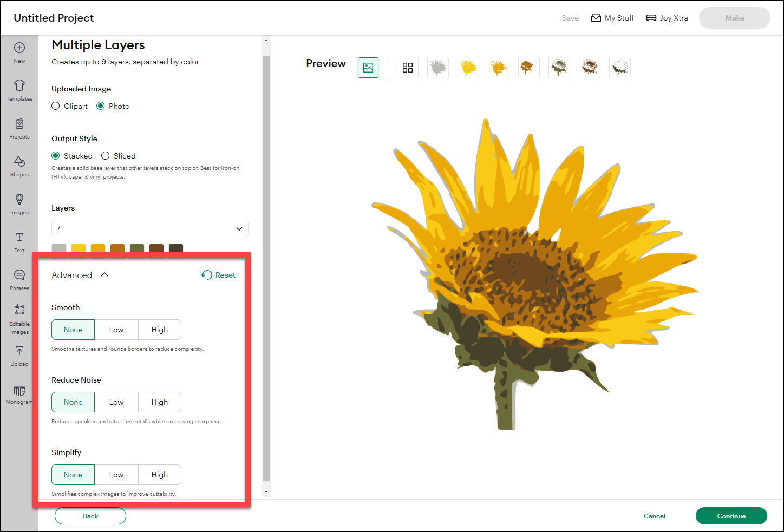Viewport: 784px width, 532px height.
Task: Open the Upload panel
Action: coord(19,355)
